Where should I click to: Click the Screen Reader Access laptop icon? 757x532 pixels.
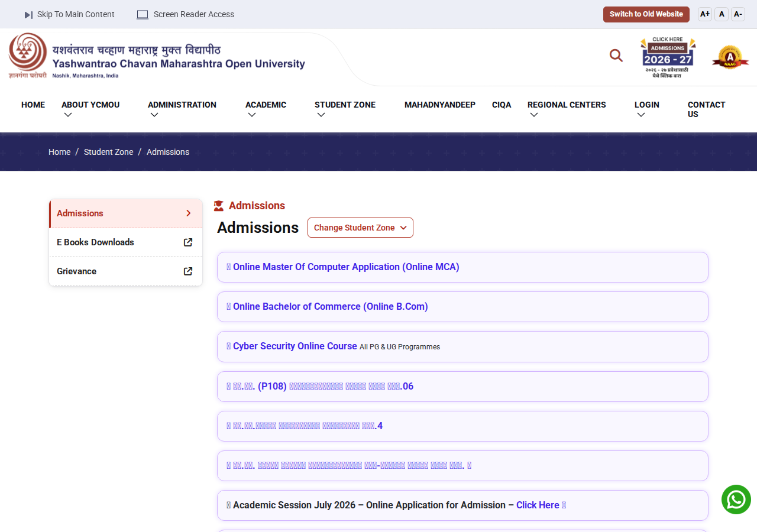(143, 15)
